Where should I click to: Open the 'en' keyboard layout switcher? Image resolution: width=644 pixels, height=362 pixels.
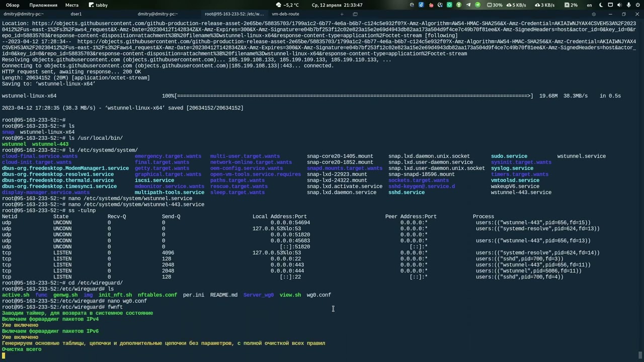589,5
